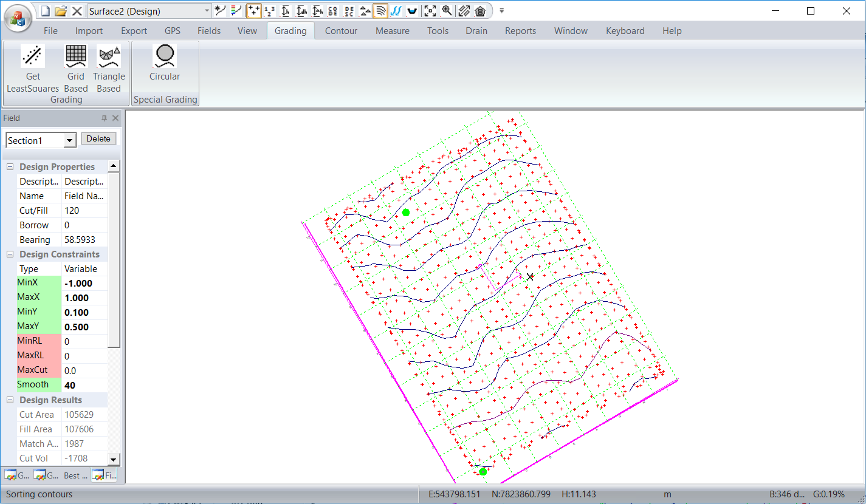The height and width of the screenshot is (504, 866).
Task: Click the open folder icon in toolbar
Action: point(61,11)
